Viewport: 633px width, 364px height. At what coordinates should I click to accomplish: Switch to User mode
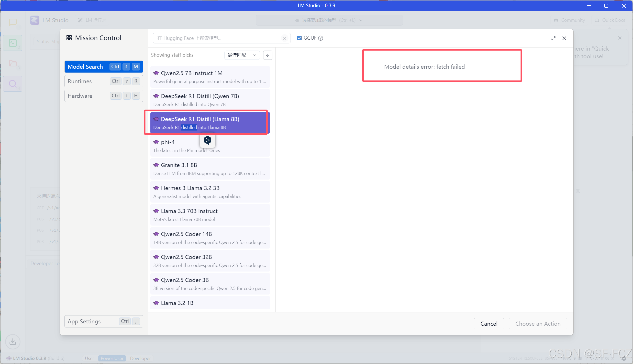pyautogui.click(x=90, y=358)
